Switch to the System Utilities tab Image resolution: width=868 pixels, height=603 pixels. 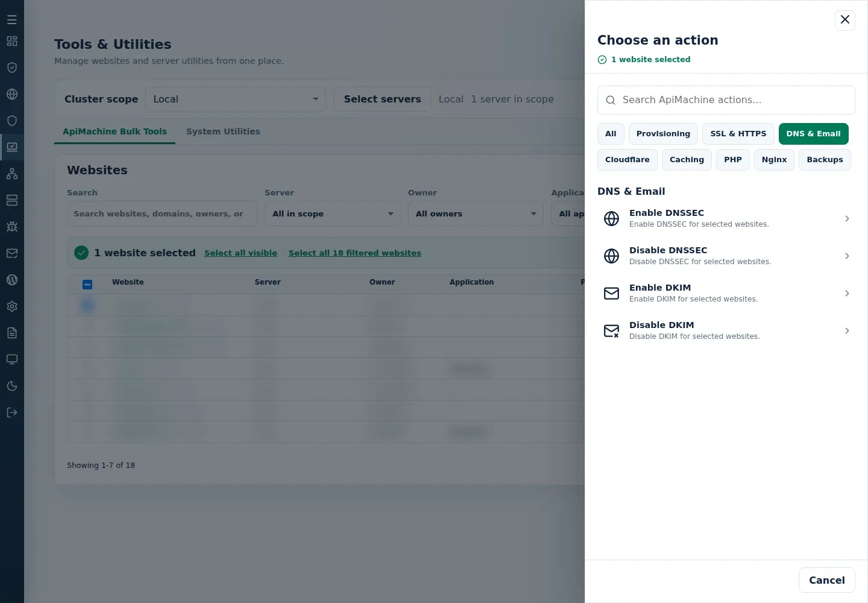[x=223, y=131]
